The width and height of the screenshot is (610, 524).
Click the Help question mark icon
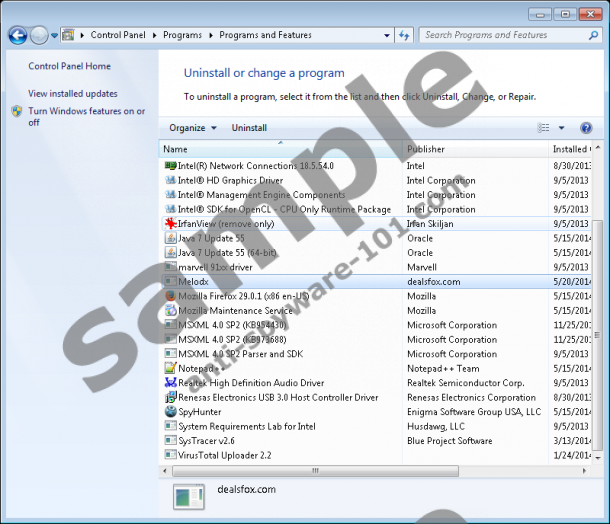[587, 128]
